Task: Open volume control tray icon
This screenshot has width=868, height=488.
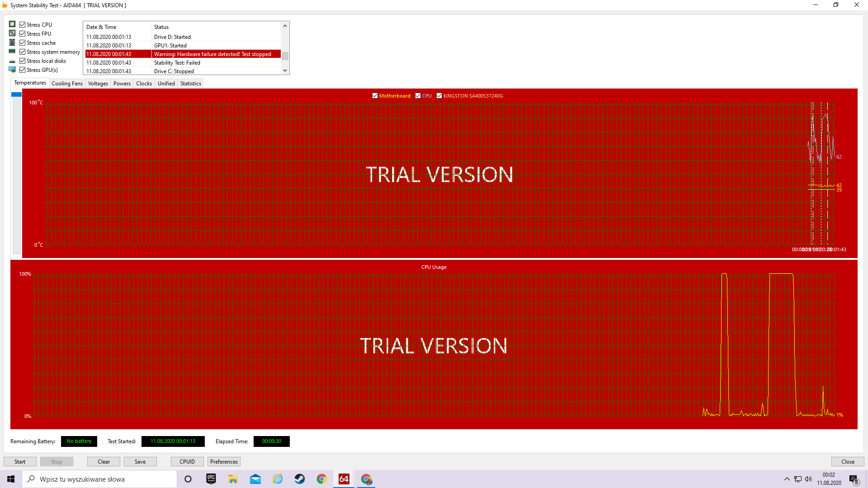Action: pyautogui.click(x=808, y=479)
